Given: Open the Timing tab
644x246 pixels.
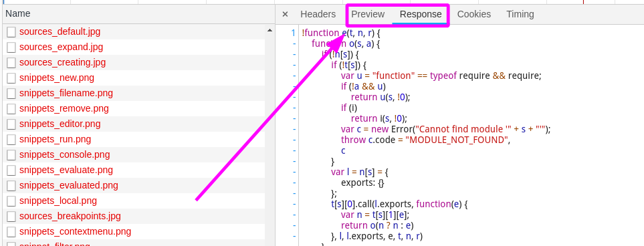Looking at the screenshot, I should 520,15.
